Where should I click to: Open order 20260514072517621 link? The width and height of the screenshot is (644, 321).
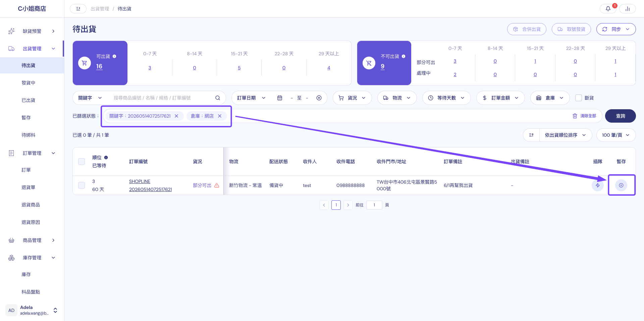150,189
